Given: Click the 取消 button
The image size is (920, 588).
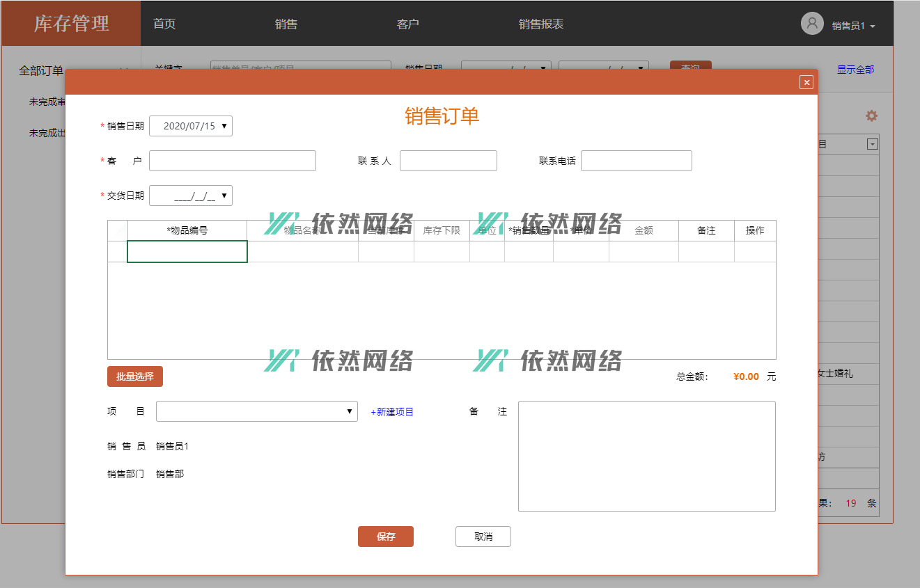Looking at the screenshot, I should tap(483, 537).
